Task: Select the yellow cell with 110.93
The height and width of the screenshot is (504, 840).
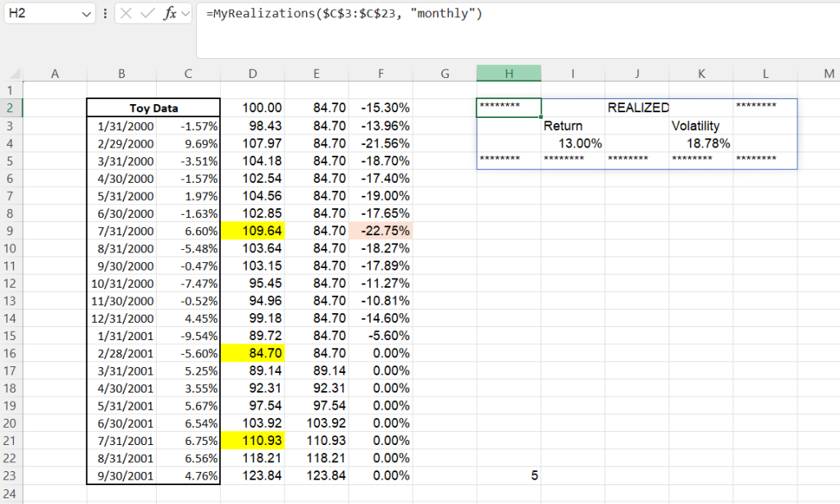Action: [253, 441]
